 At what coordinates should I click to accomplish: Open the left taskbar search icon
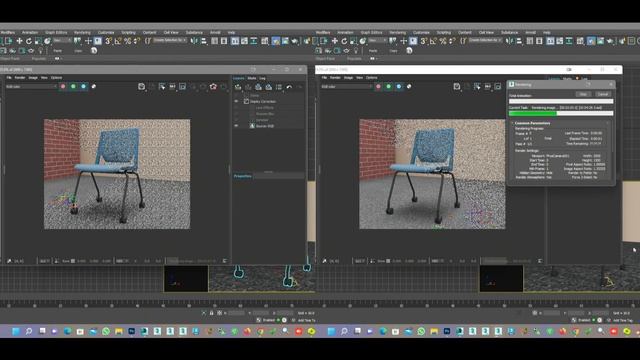[x=29, y=331]
